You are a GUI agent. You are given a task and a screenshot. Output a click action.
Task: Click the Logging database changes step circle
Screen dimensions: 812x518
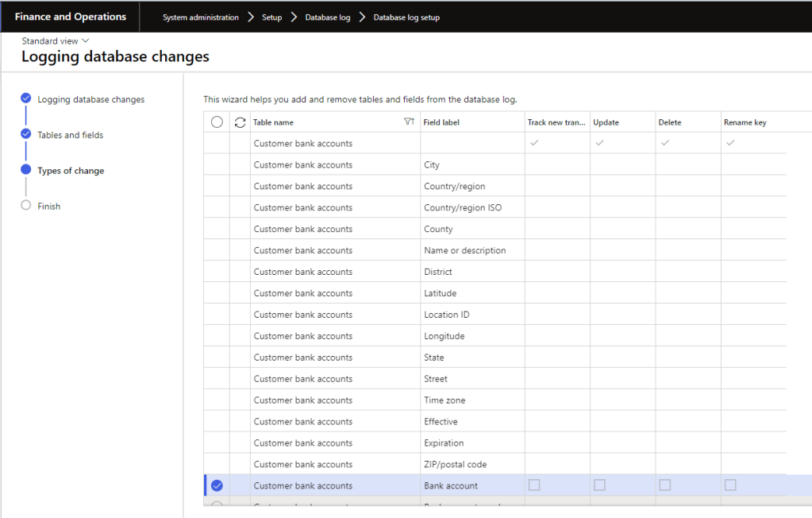point(26,99)
